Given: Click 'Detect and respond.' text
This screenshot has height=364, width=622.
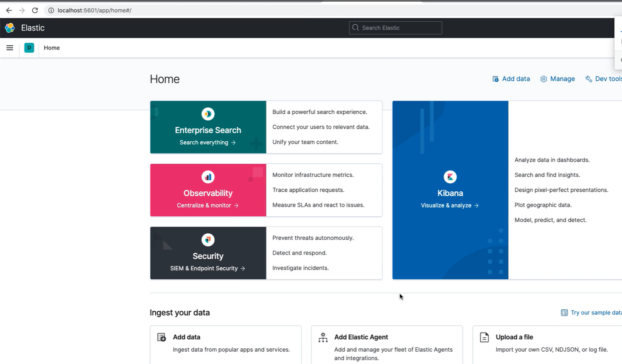Looking at the screenshot, I should coord(300,253).
